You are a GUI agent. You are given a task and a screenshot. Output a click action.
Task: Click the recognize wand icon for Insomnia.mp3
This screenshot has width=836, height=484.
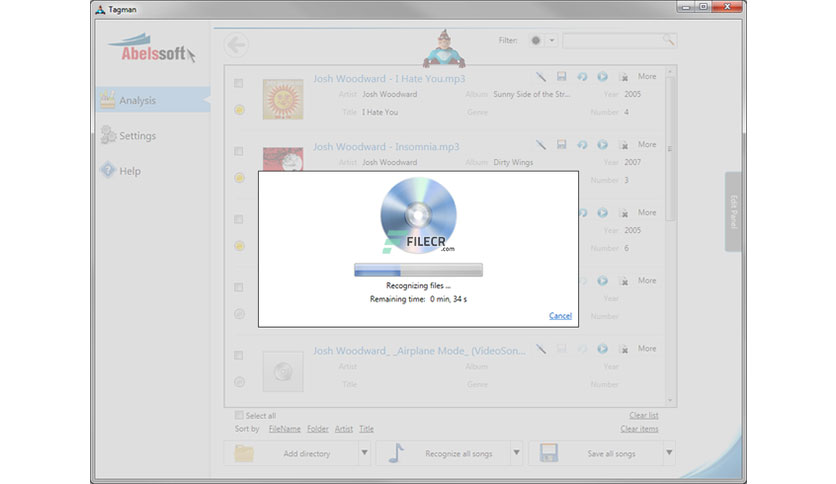pyautogui.click(x=541, y=145)
